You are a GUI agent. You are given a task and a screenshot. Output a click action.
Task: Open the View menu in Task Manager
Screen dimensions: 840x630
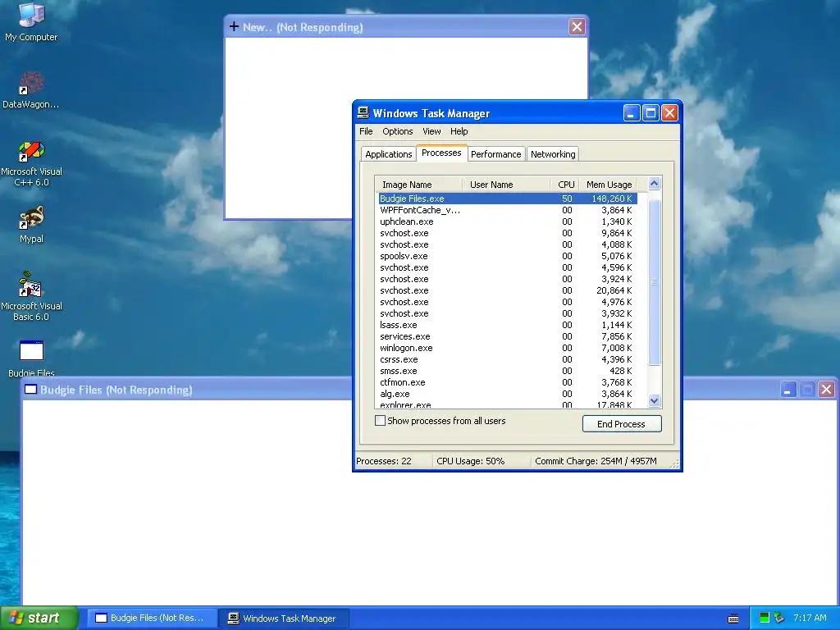[x=431, y=131]
